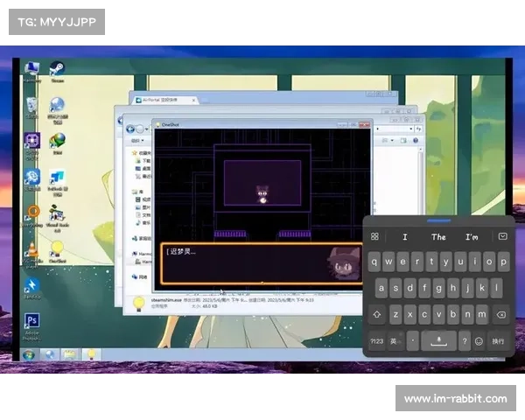
Task: Click the Explorer back navigation arrow
Action: coord(131,129)
